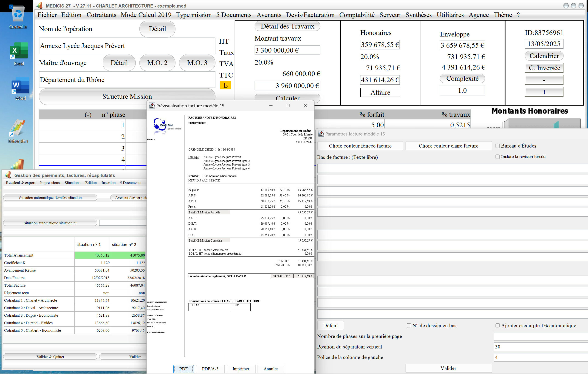Click the Défaut button
This screenshot has width=588, height=374.
click(330, 325)
